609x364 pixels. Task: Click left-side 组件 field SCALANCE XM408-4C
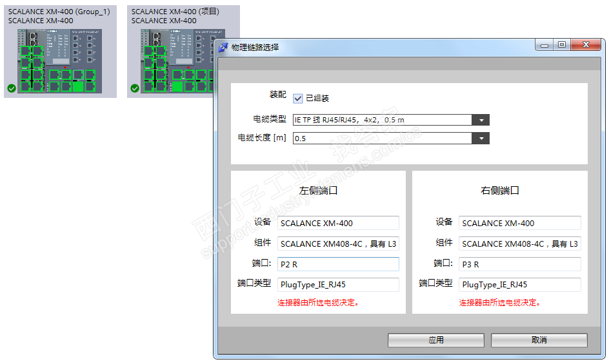point(338,244)
